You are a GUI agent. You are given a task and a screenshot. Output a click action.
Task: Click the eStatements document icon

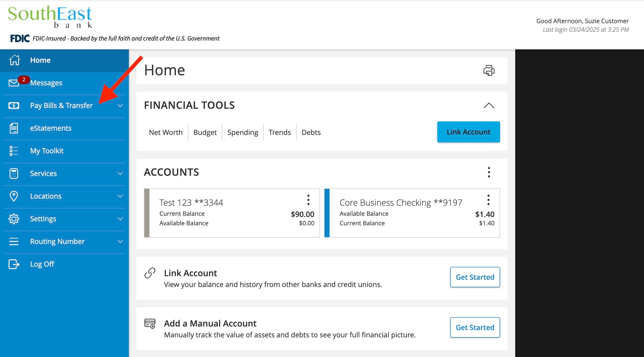click(14, 128)
